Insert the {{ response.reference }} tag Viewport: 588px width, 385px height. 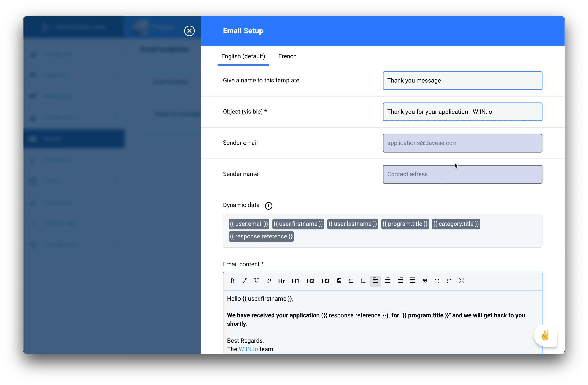pos(261,236)
